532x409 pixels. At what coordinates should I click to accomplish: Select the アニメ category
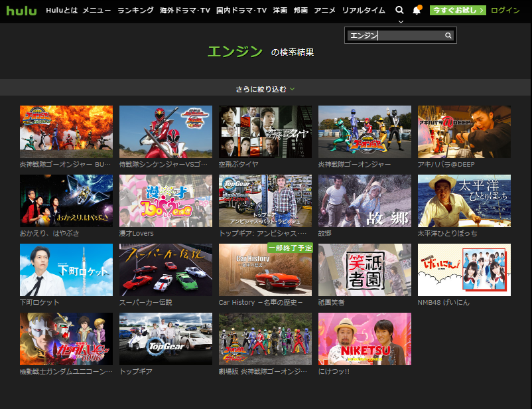coord(324,11)
